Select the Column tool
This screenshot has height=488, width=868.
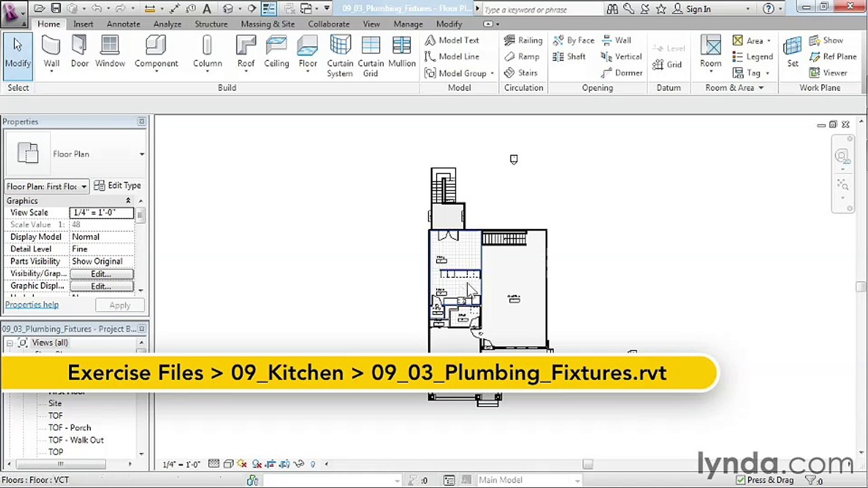(207, 52)
